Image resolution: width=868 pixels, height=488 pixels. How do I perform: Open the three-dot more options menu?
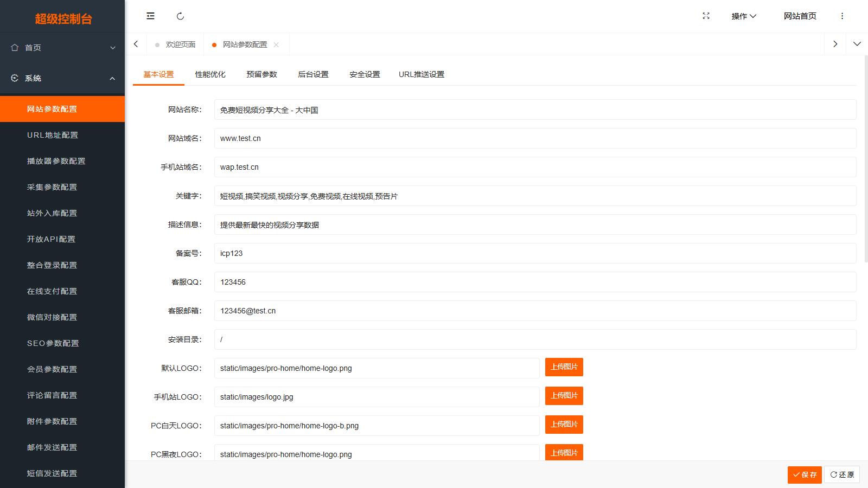(843, 16)
